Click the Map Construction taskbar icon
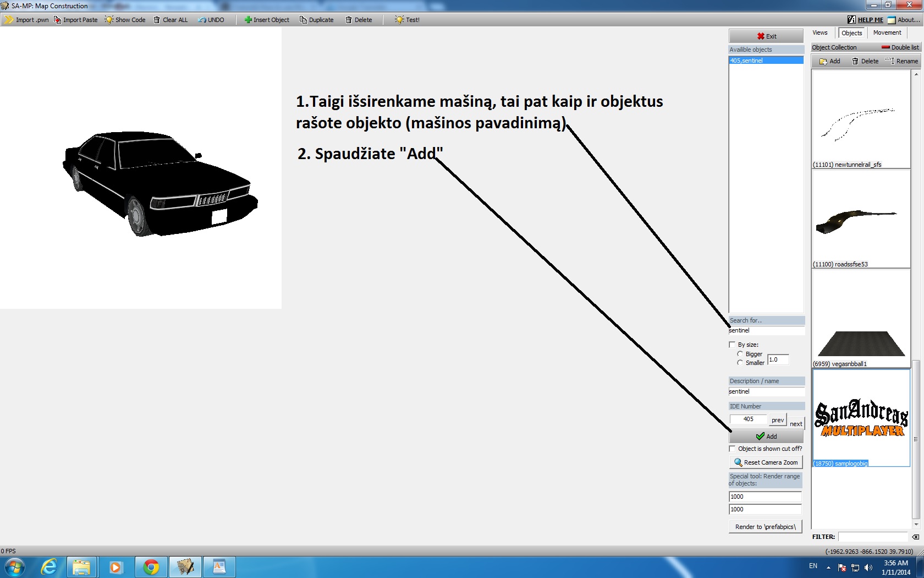The image size is (924, 578). pyautogui.click(x=185, y=567)
